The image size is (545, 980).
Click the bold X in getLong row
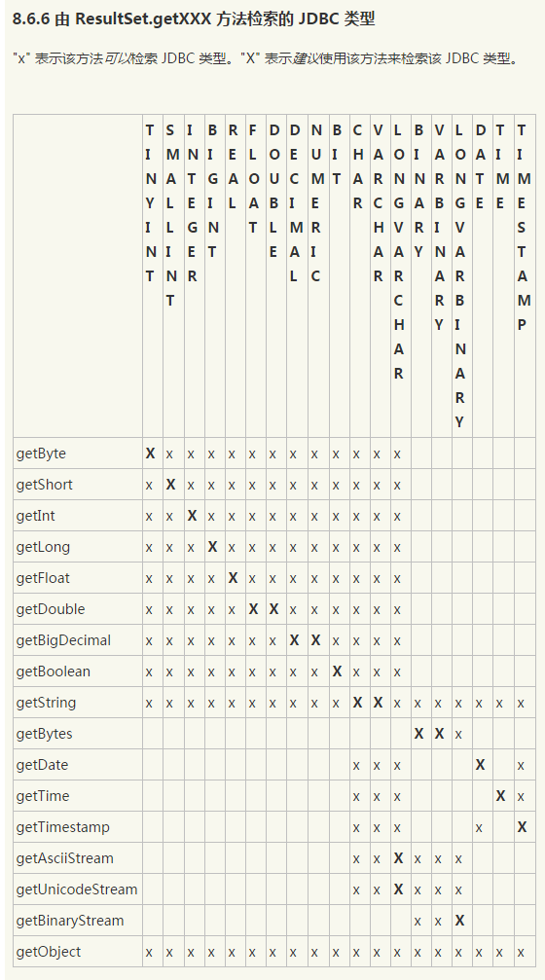pos(212,547)
